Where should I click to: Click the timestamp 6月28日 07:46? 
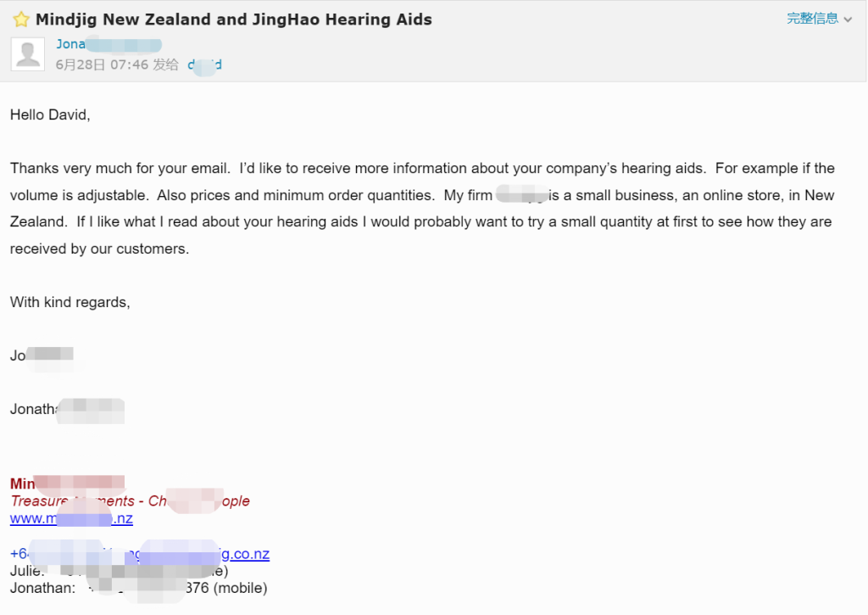click(x=102, y=64)
